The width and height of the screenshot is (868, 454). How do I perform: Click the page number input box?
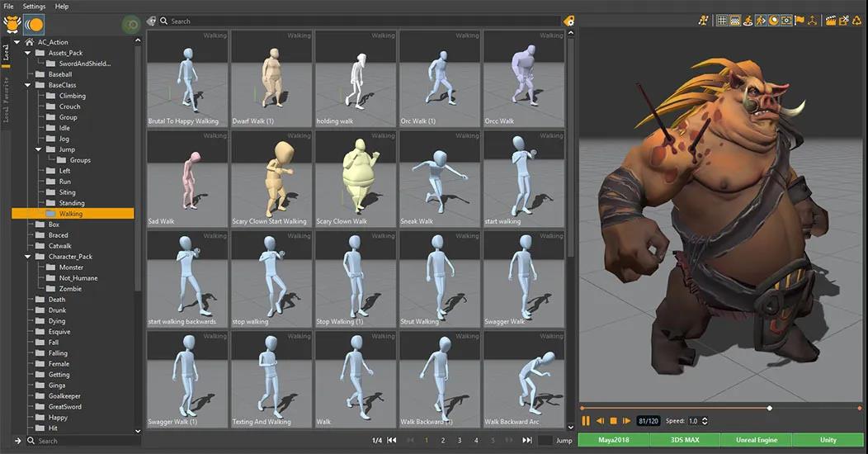pyautogui.click(x=545, y=440)
